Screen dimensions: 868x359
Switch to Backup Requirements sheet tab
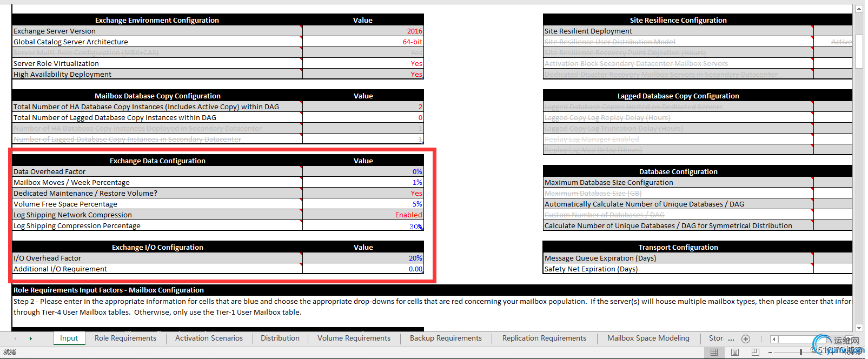[x=446, y=338]
